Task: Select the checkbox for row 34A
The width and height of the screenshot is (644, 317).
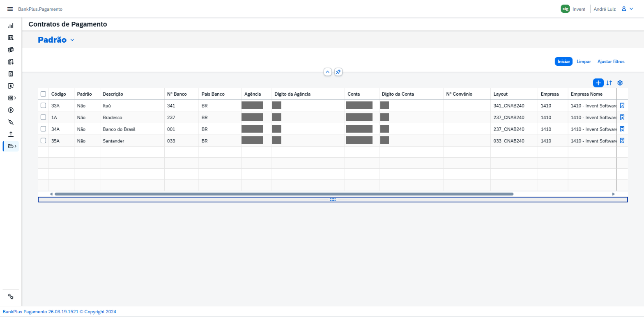Action: point(43,129)
